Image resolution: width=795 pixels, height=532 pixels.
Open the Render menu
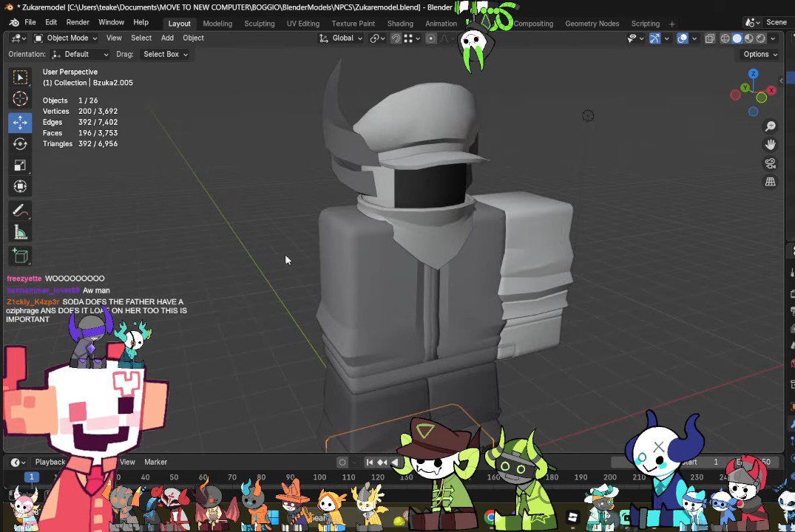[78, 22]
